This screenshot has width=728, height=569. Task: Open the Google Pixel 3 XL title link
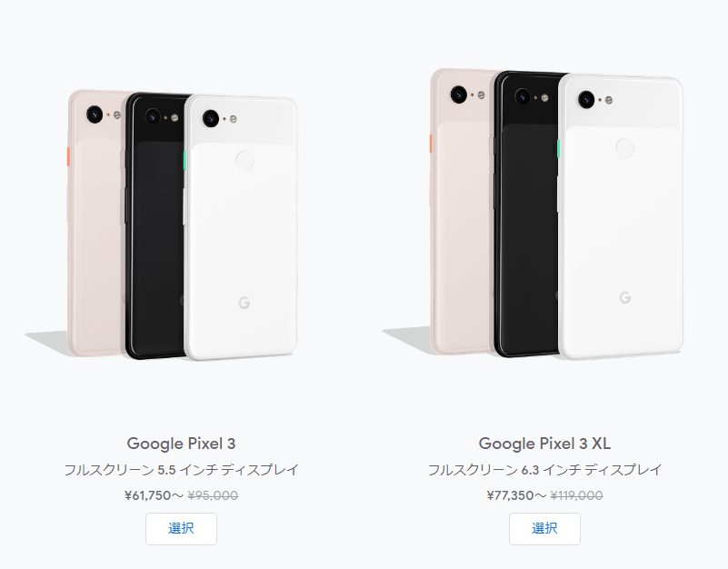[x=544, y=444]
